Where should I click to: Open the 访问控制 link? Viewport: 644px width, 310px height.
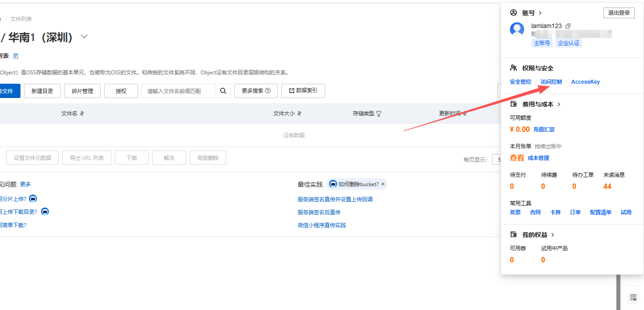[x=551, y=82]
